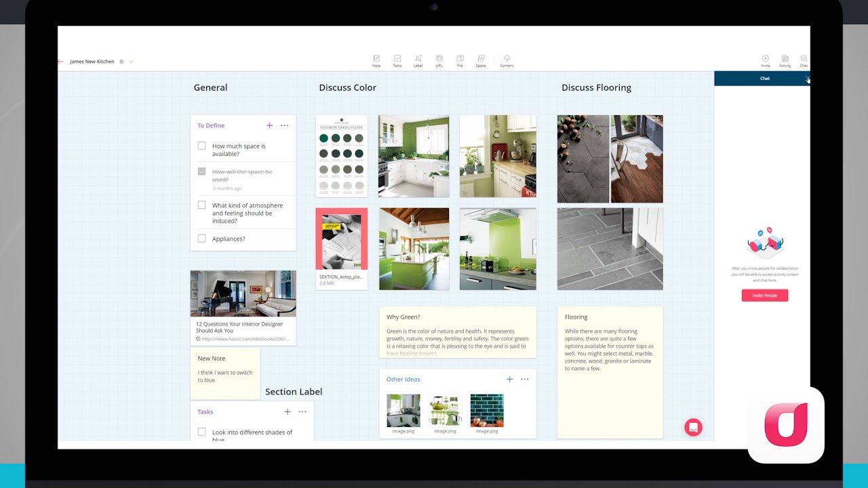Open '12 Questions Your Interior Designer Should Ask You'
Image resolution: width=868 pixels, height=488 pixels.
(x=239, y=327)
